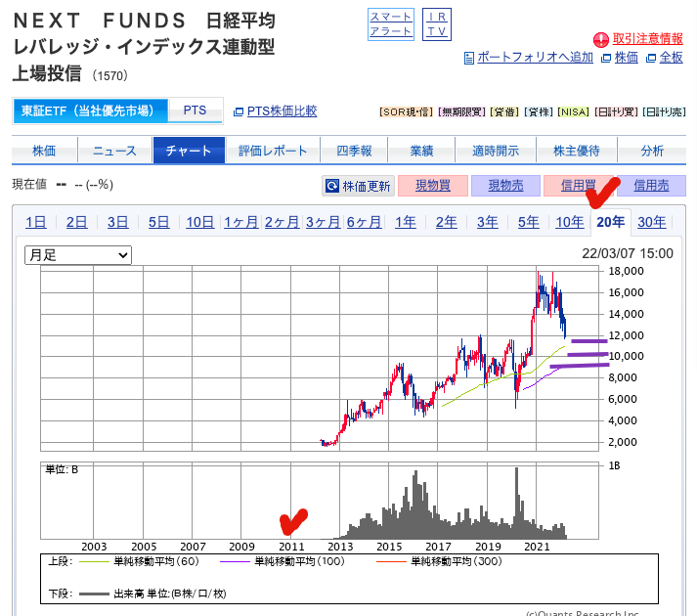
Task: Click the portfolio add document icon
Action: pos(468,58)
